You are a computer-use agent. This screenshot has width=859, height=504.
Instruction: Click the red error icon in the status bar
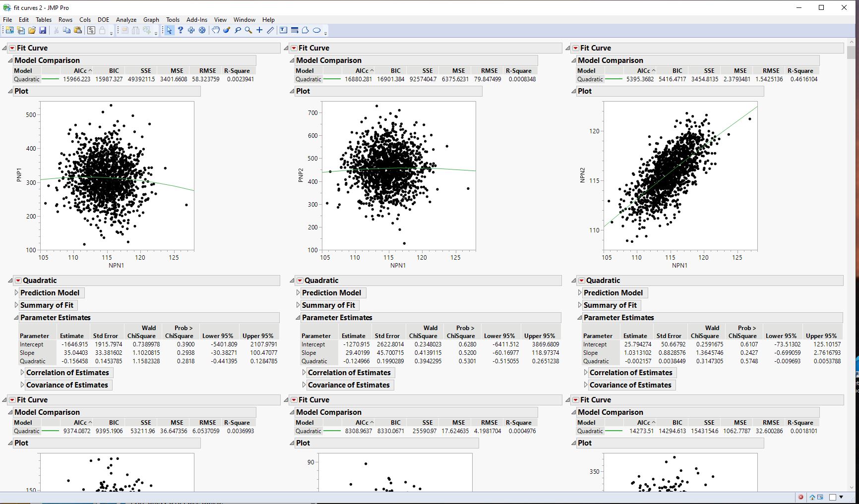coord(800,497)
